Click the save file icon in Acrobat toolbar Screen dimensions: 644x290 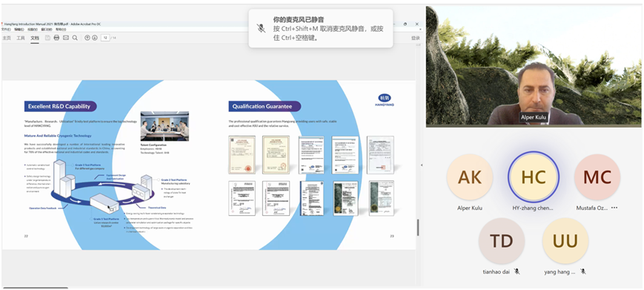pos(47,38)
